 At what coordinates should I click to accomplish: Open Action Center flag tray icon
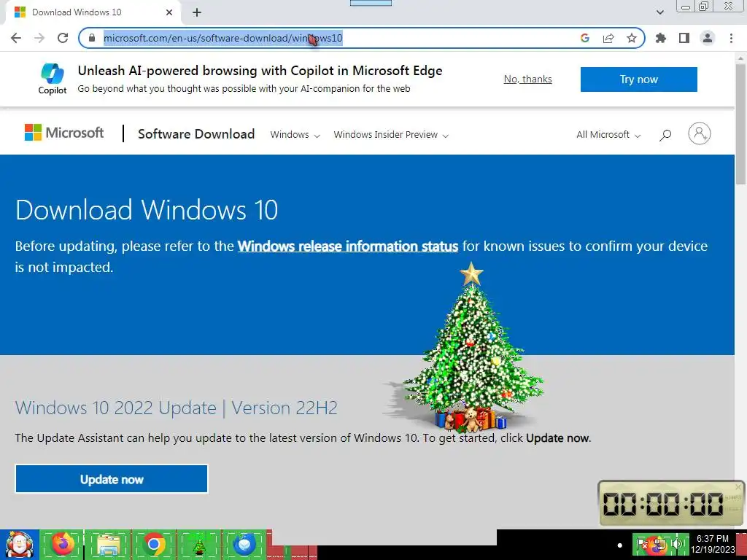(x=643, y=544)
